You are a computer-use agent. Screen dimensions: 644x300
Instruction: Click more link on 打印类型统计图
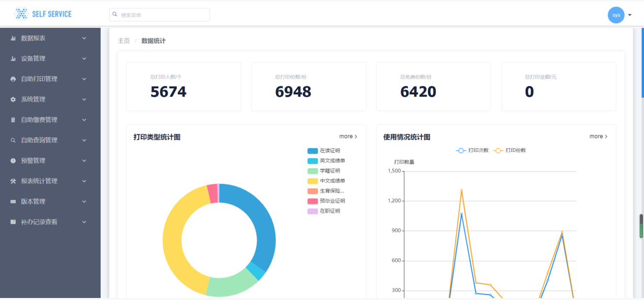[x=348, y=137]
